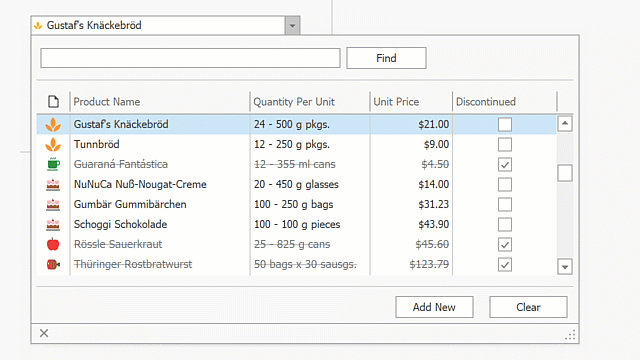Screen dimensions: 640x360
Task: Click the 50 bags x 30 sausgs. cell
Action: (310, 264)
